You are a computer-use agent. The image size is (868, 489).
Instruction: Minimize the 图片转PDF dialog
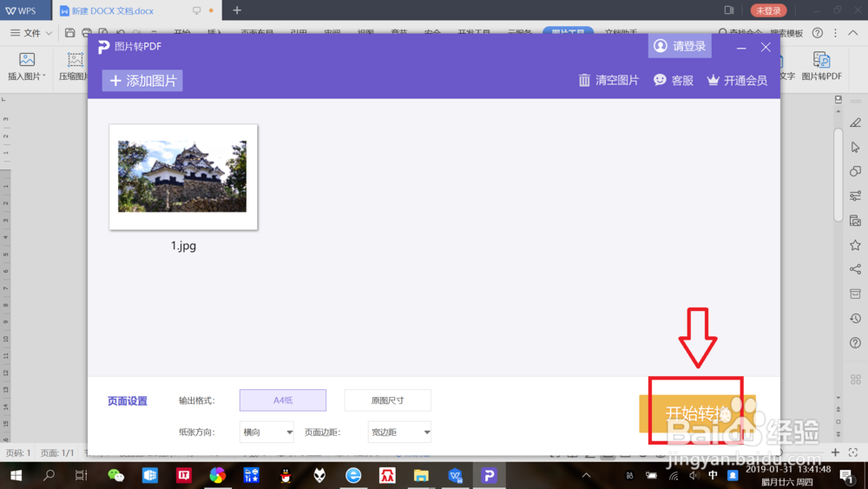(x=741, y=48)
